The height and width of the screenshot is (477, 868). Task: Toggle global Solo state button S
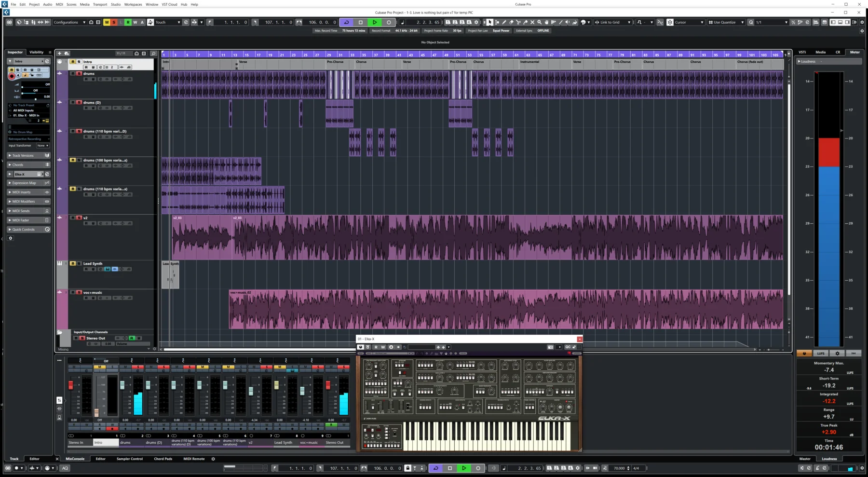coord(114,22)
